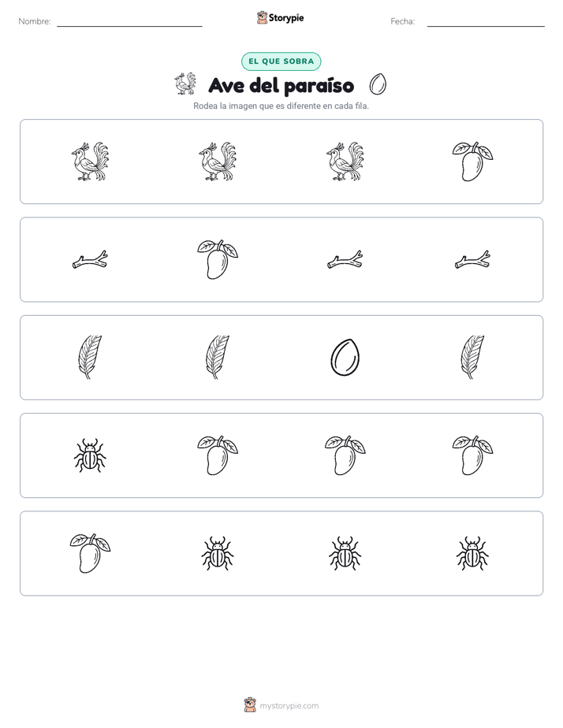Click the EL QUE SOBRA badge

click(281, 61)
